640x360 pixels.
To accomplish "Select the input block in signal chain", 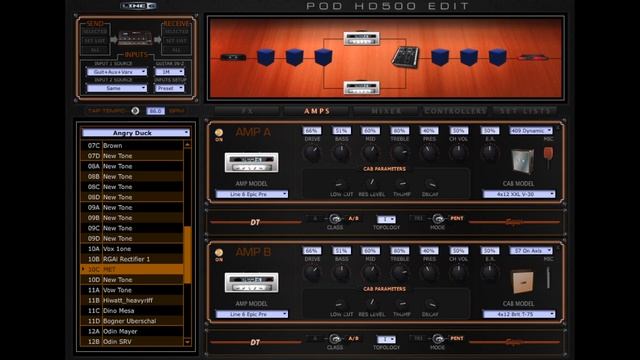I will [x=233, y=57].
